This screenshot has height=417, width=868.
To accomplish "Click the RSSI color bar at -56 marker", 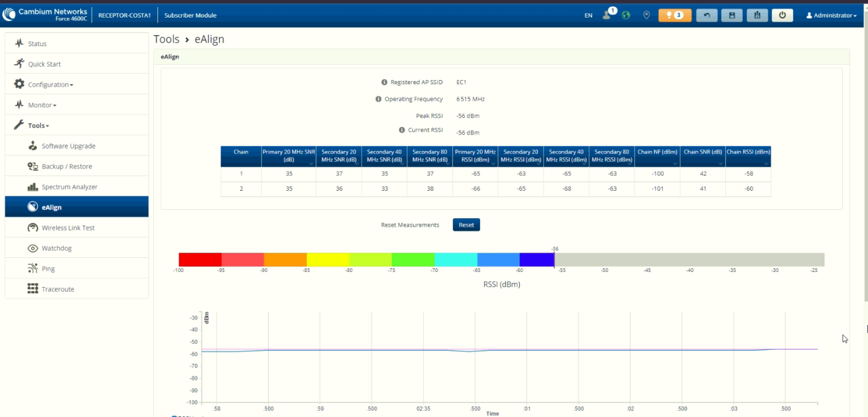I will (x=554, y=260).
